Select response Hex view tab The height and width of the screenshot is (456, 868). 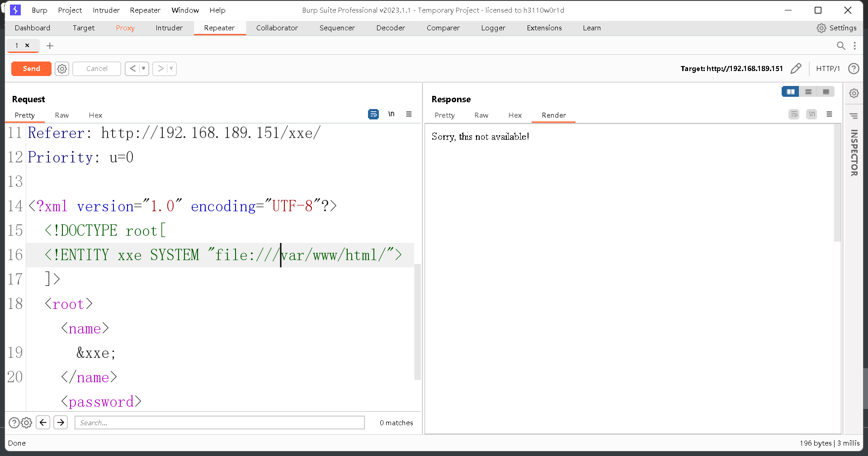[x=515, y=115]
